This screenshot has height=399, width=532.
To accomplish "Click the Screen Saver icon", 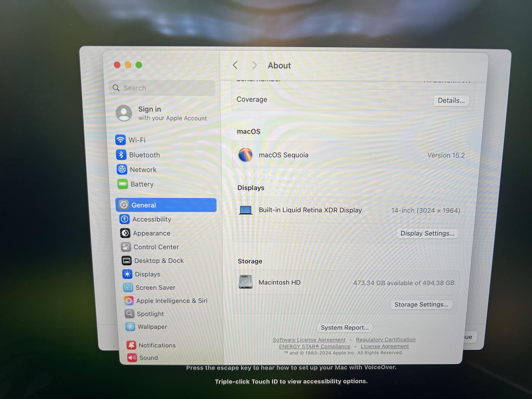I will pyautogui.click(x=128, y=287).
